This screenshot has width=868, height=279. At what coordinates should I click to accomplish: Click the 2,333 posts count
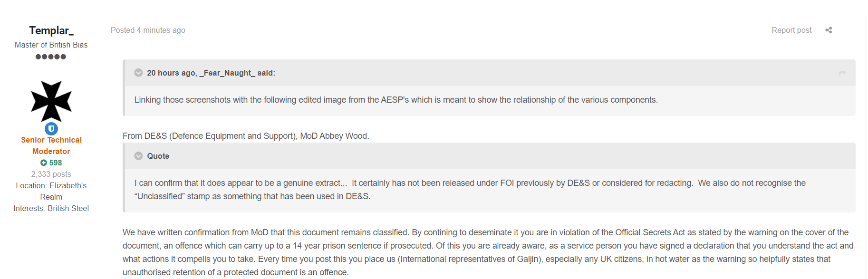51,174
